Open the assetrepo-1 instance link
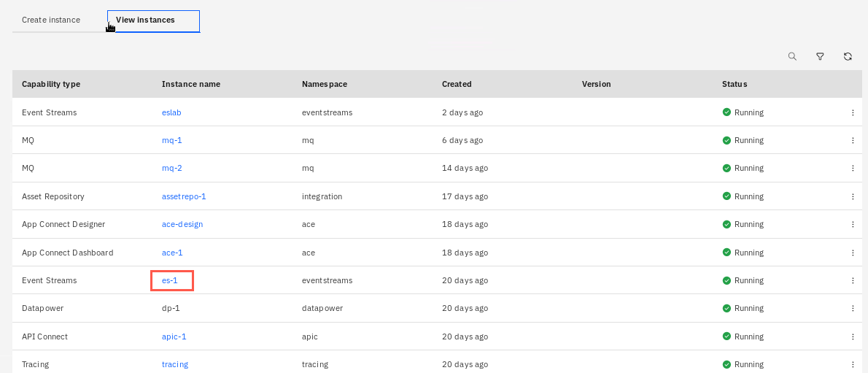This screenshot has width=868, height=373. (184, 196)
